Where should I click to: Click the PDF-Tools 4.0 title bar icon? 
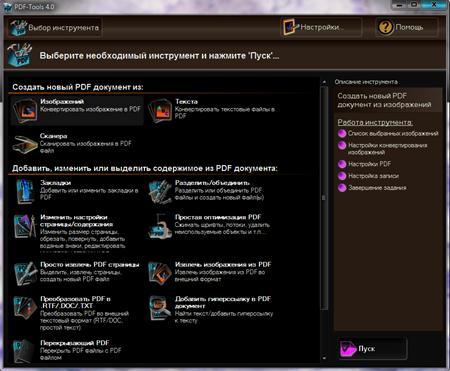tap(8, 7)
